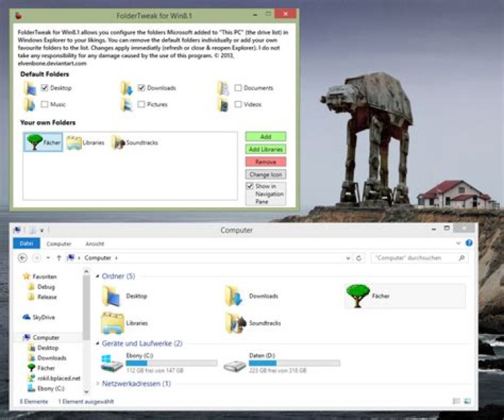The width and height of the screenshot is (504, 420).
Task: Select Downloads folder in Ordner group
Action: tap(251, 296)
